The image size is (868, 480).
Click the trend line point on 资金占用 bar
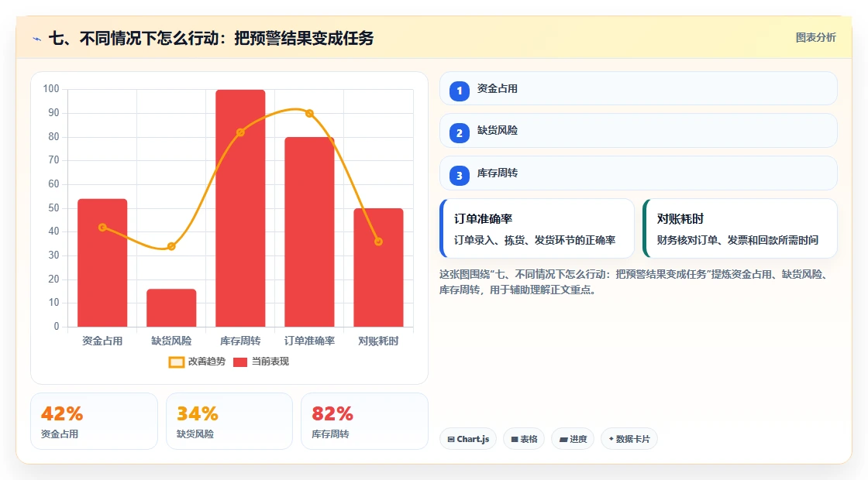pyautogui.click(x=102, y=228)
